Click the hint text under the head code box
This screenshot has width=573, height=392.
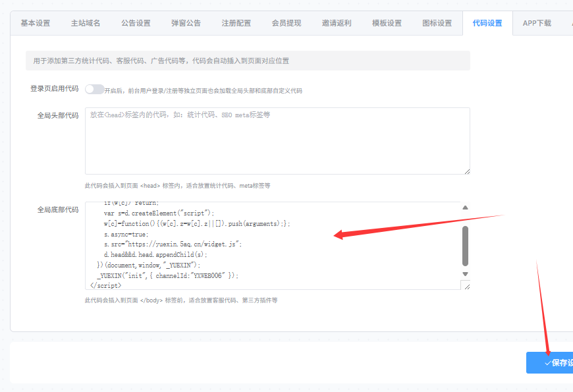coord(178,186)
